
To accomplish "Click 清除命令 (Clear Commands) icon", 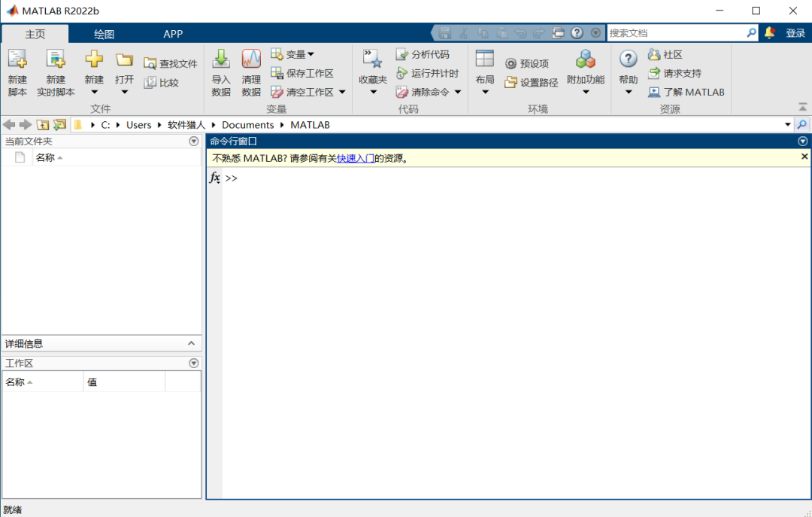I will pos(401,93).
